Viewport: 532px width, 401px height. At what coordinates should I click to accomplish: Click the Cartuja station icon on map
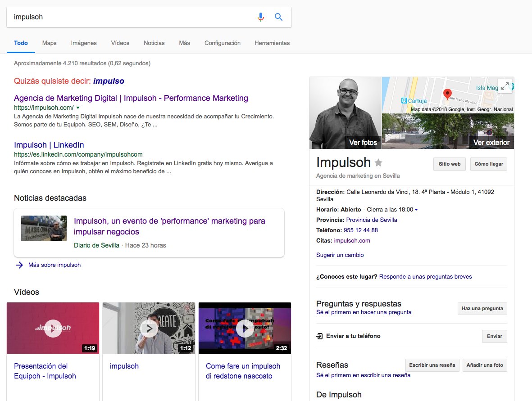pyautogui.click(x=404, y=101)
